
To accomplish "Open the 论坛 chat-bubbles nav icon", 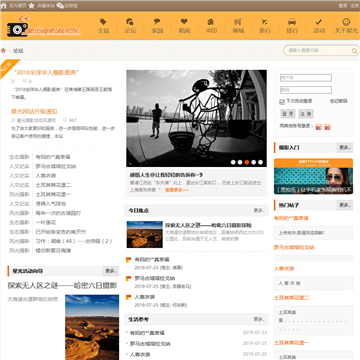I will 130,22.
